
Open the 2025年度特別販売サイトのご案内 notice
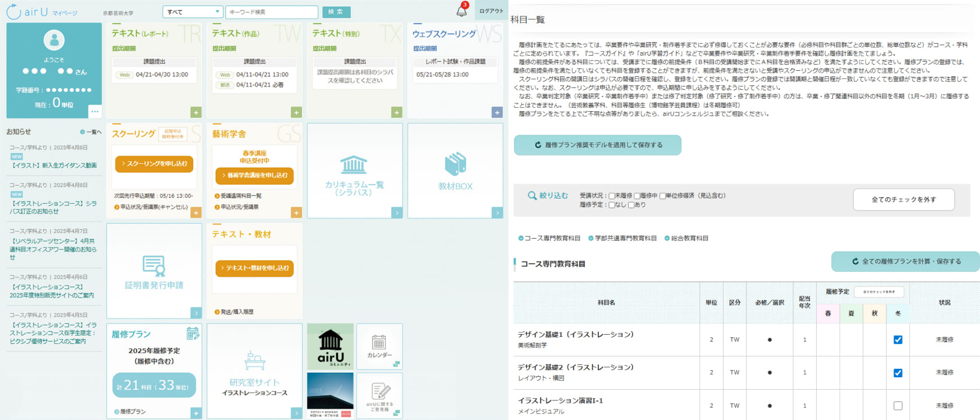(x=53, y=291)
